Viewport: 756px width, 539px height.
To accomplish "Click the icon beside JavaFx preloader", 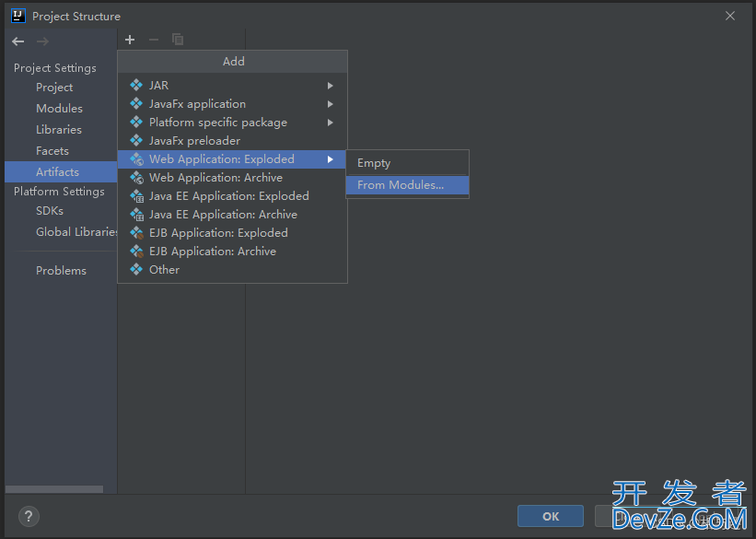I will (136, 140).
